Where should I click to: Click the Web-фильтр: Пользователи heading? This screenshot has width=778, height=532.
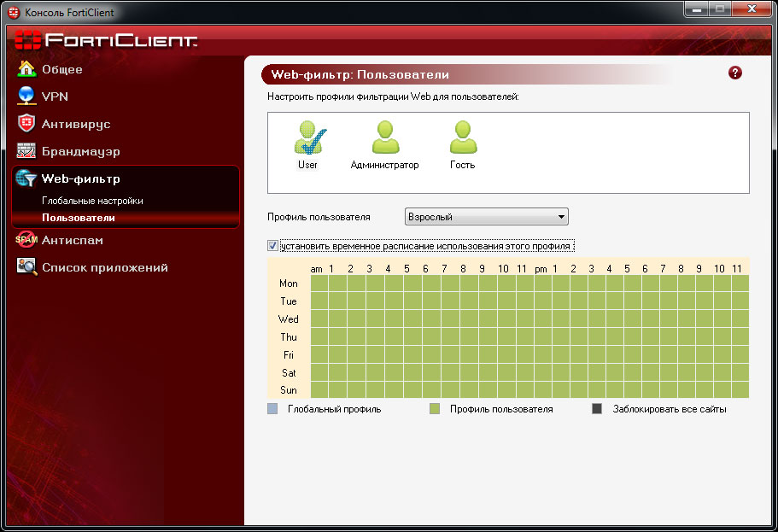coord(360,74)
